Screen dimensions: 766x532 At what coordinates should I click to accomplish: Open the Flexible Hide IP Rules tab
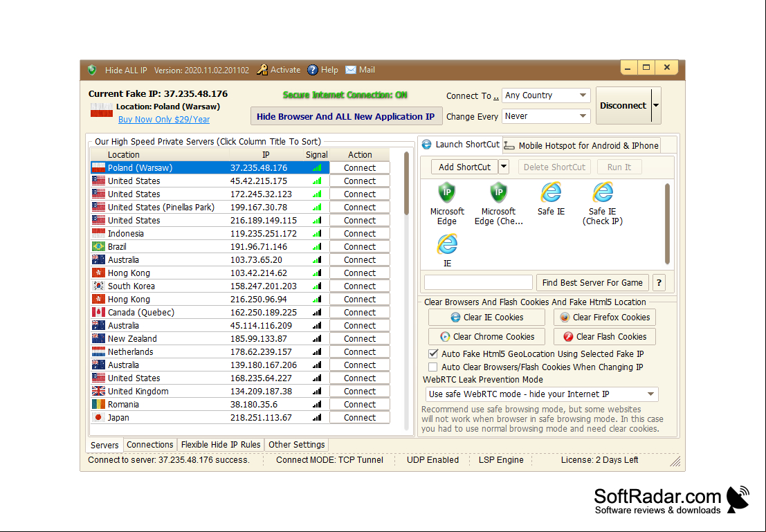(221, 445)
